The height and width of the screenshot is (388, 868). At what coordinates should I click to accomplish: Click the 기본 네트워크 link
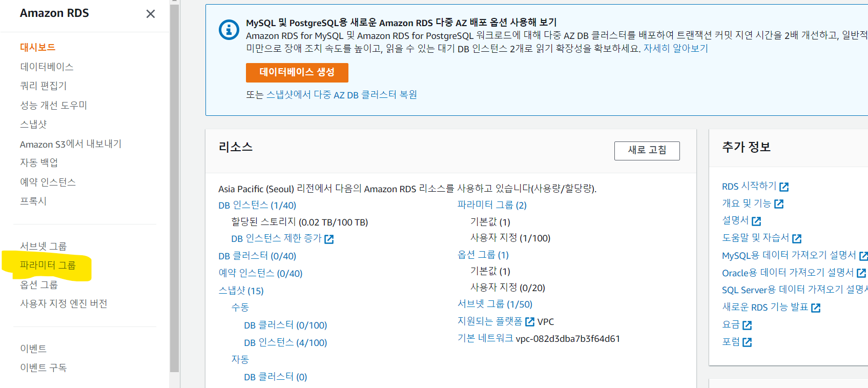pyautogui.click(x=485, y=338)
